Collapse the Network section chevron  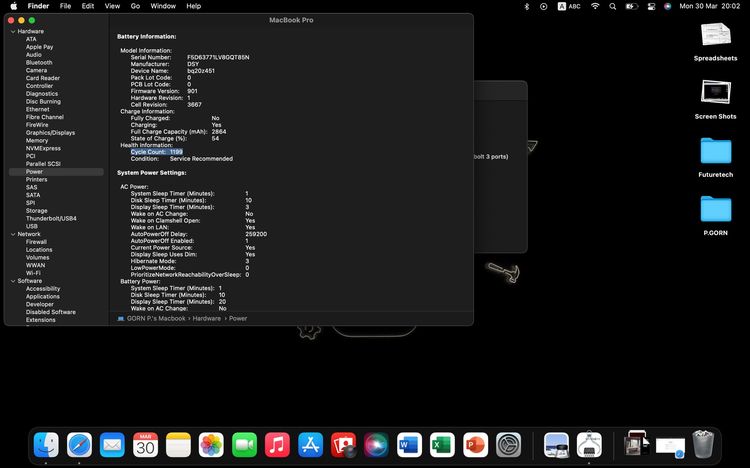(13, 234)
